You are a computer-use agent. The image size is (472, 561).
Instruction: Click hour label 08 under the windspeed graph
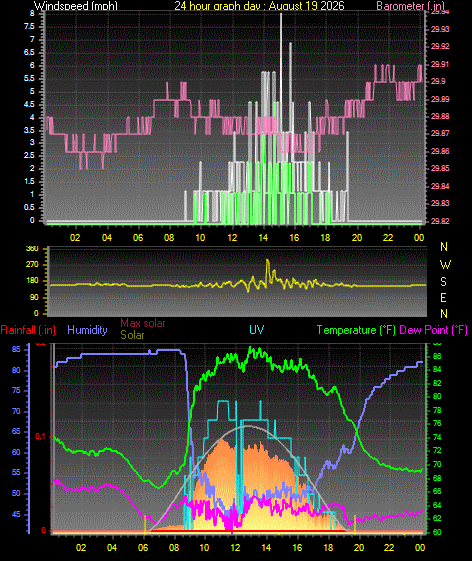click(169, 238)
